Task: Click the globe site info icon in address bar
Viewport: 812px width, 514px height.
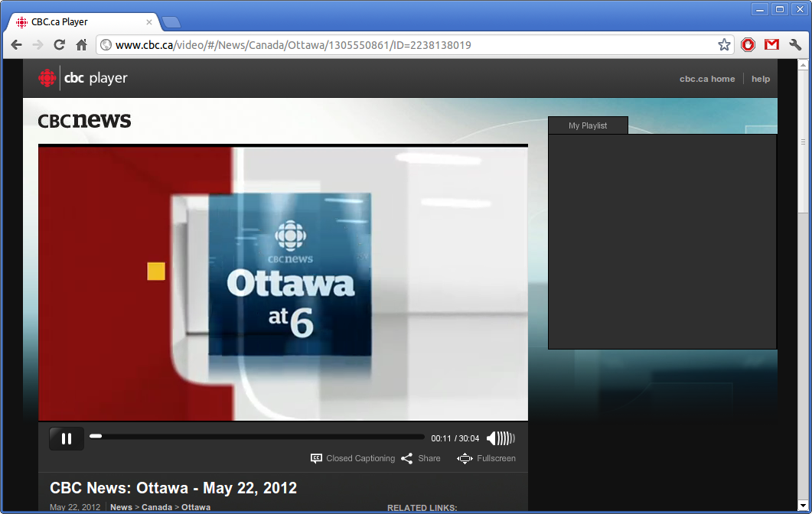Action: click(x=106, y=45)
